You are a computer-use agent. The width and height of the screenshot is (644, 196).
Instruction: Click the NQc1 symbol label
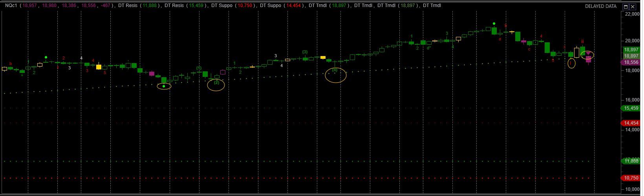point(11,6)
